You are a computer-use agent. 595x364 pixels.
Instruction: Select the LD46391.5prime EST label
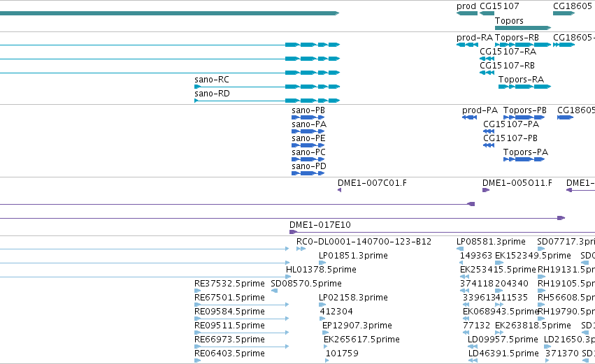(503, 354)
